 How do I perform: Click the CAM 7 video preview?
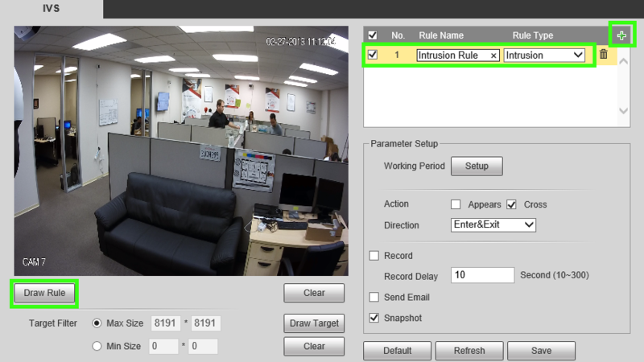click(x=181, y=150)
